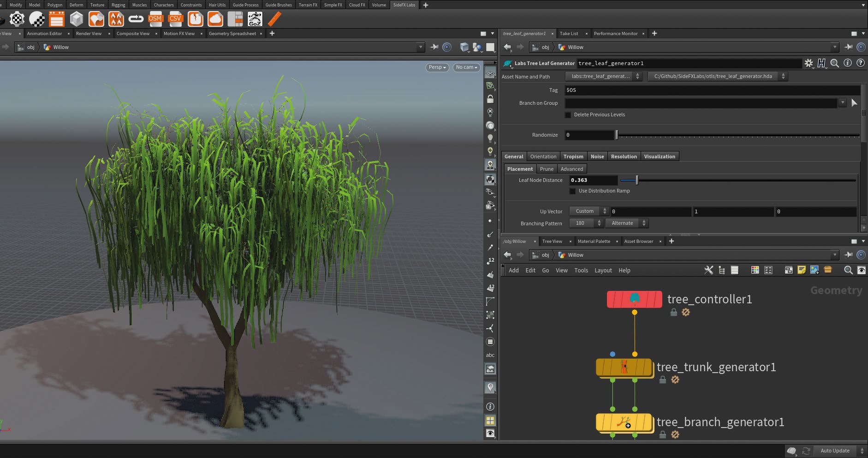Show network tree list mode icon
868x458 pixels.
(x=722, y=270)
